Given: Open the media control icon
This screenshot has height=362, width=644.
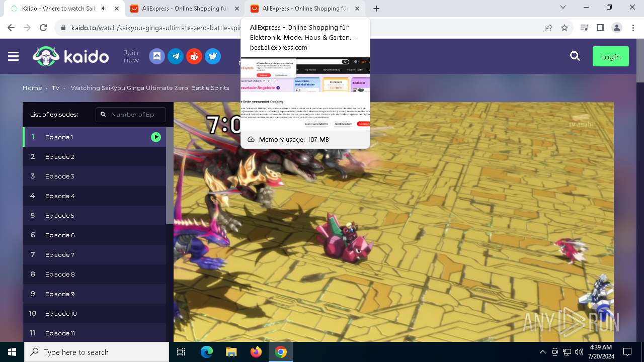Looking at the screenshot, I should click(x=584, y=28).
